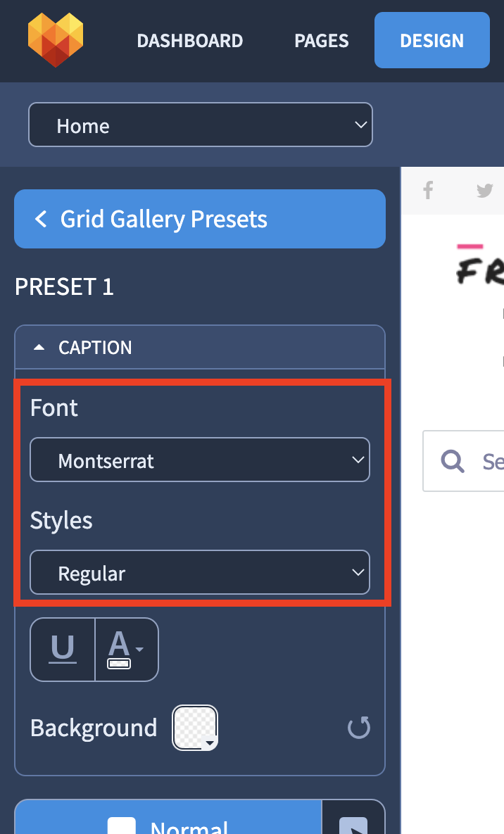
Task: Click the orange heart logo icon
Action: click(x=56, y=40)
